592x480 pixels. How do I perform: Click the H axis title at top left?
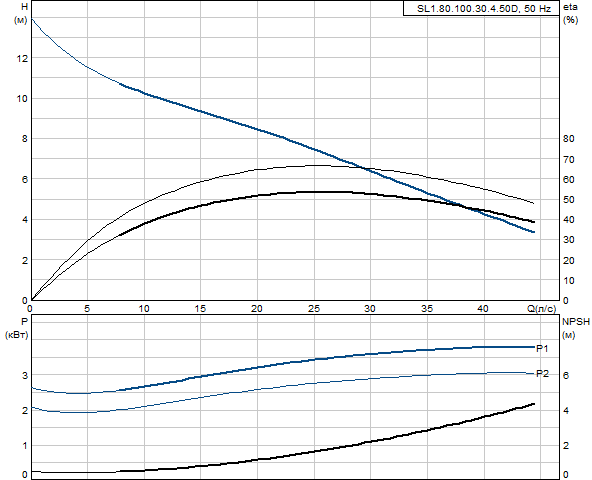[x=25, y=7]
